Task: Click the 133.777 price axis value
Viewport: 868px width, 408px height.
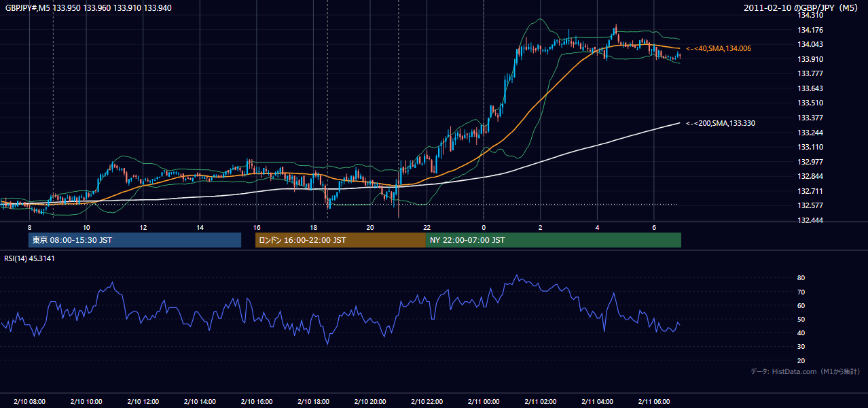Action: point(811,73)
